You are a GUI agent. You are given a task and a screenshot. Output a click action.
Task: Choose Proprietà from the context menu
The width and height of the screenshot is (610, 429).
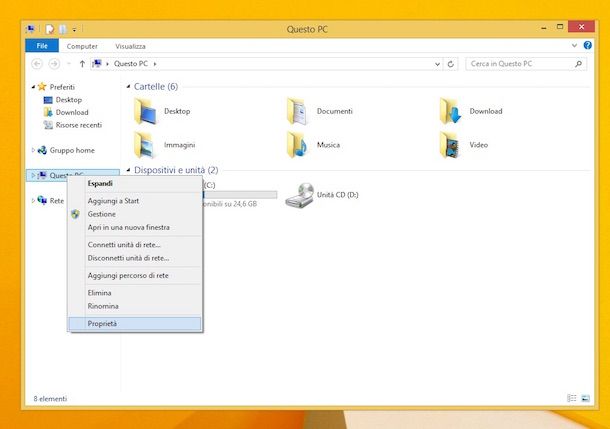coord(102,324)
